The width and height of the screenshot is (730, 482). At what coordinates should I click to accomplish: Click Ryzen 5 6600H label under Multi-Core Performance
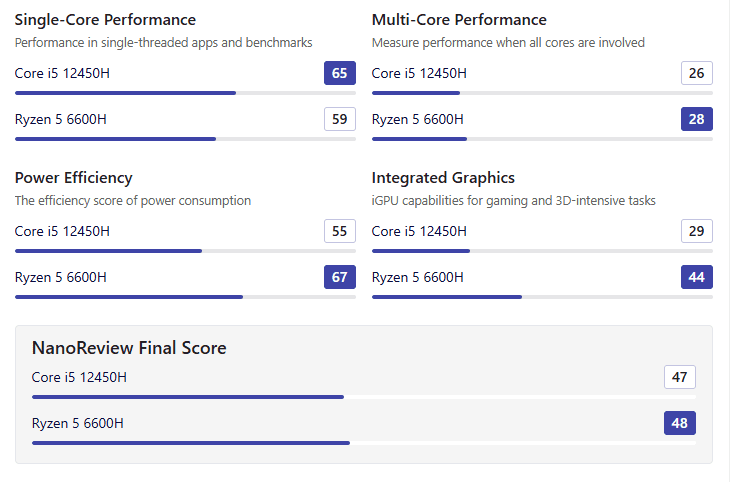417,120
